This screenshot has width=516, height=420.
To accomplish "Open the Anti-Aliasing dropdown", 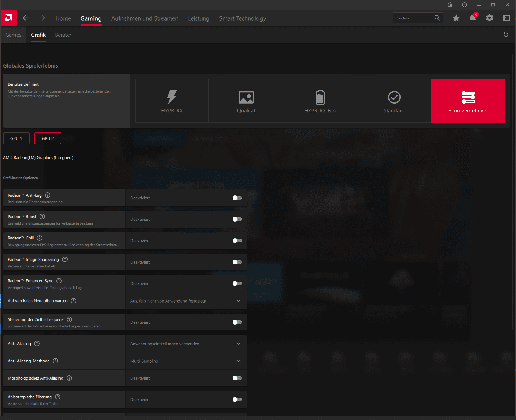I will click(186, 344).
